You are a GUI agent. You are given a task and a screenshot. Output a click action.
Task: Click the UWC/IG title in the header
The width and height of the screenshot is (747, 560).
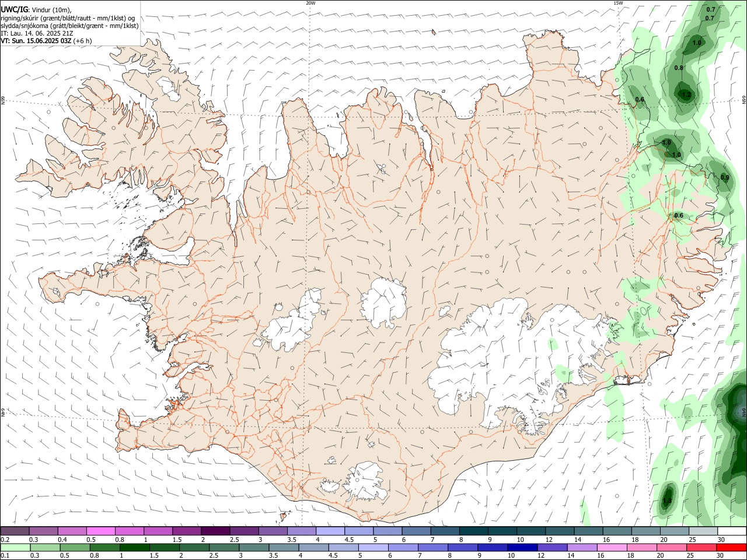pyautogui.click(x=14, y=9)
